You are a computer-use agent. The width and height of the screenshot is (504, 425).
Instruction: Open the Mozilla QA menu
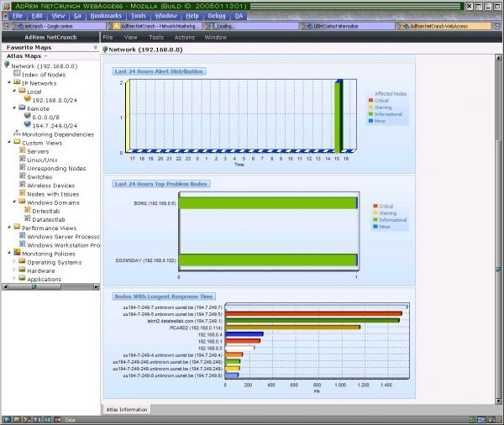point(239,16)
